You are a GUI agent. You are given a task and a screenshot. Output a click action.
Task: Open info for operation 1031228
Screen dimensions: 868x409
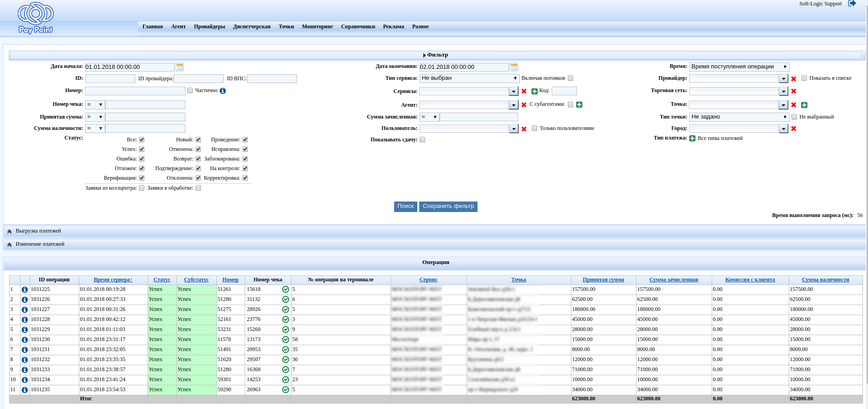pyautogui.click(x=25, y=320)
